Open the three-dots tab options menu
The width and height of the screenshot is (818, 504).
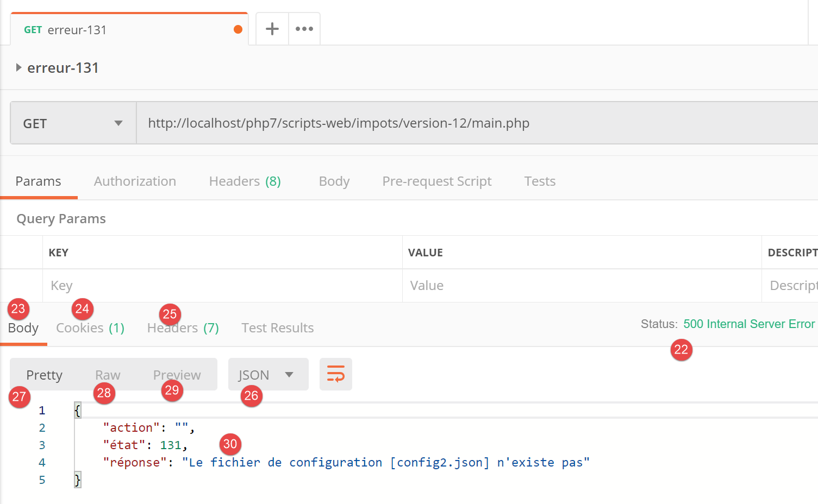(304, 29)
